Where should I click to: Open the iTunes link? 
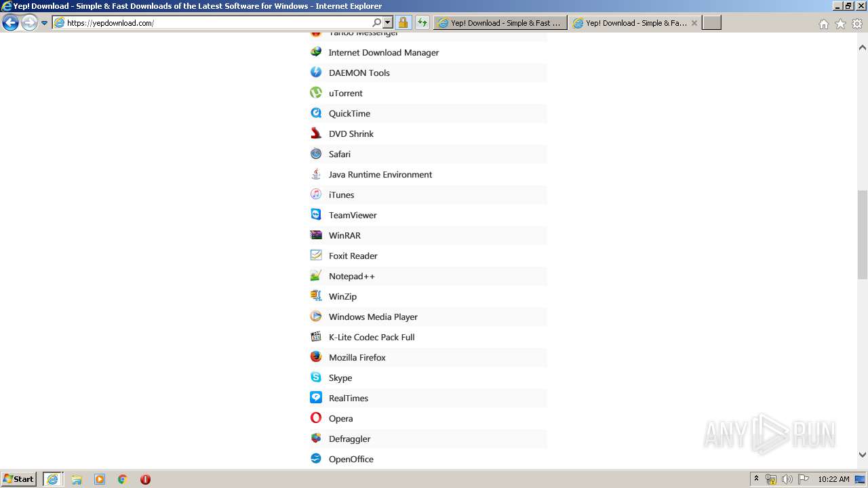point(342,195)
